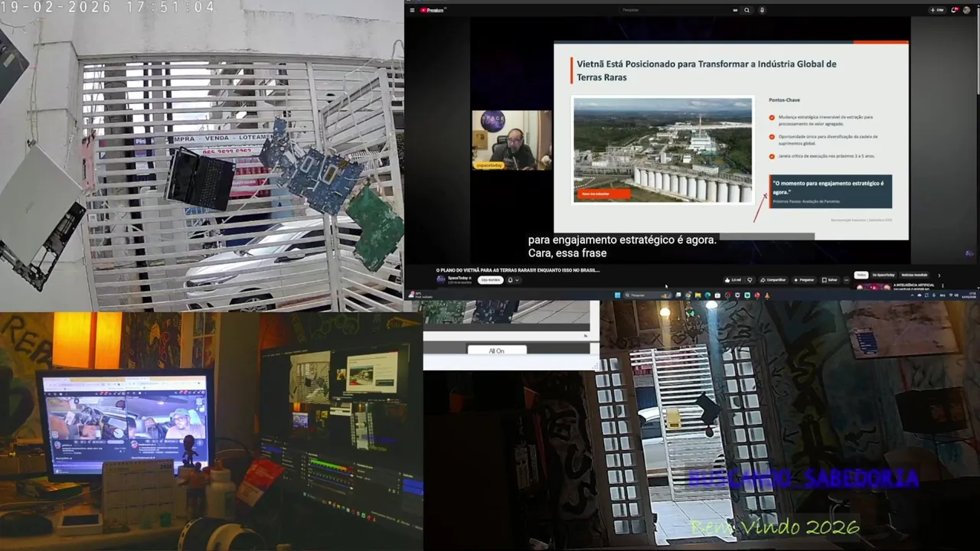The height and width of the screenshot is (551, 980).
Task: Click the video title O PLANO DO VIETNÃ
Action: pos(518,270)
